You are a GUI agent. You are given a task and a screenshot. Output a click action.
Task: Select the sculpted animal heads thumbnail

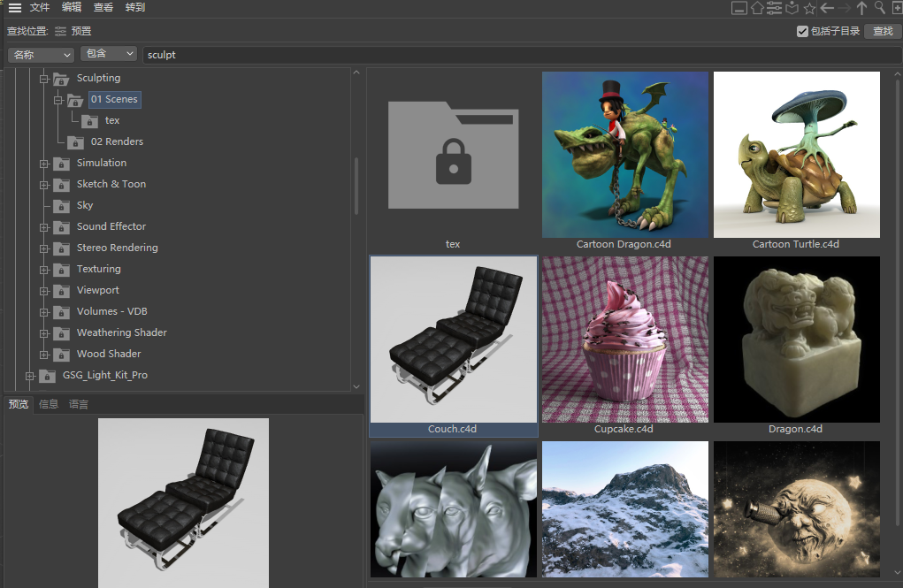click(453, 509)
